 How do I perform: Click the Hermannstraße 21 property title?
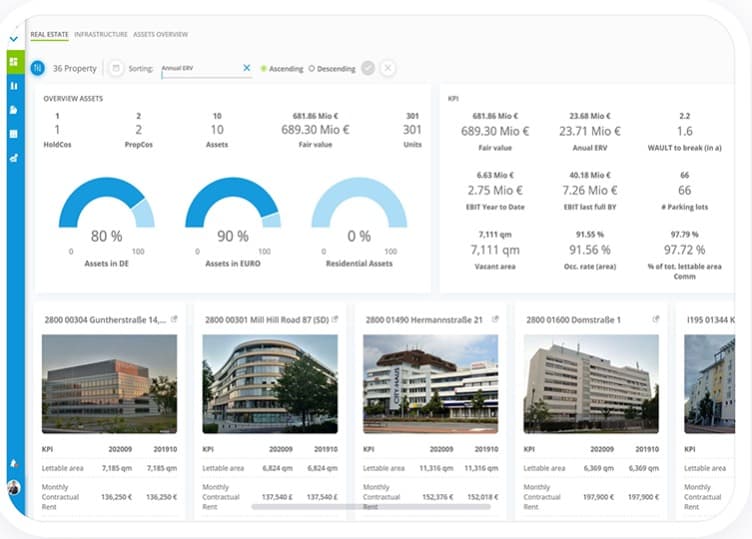pyautogui.click(x=424, y=320)
